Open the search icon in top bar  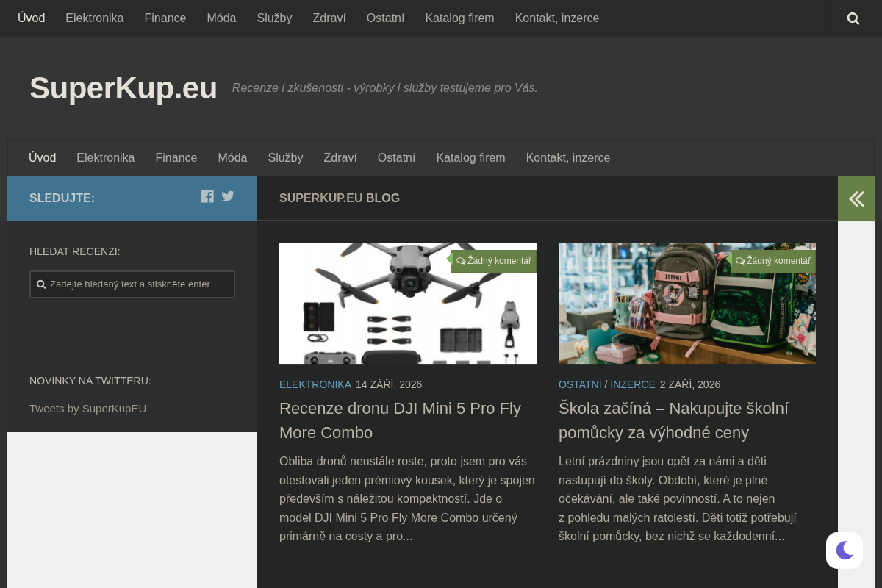tap(853, 18)
